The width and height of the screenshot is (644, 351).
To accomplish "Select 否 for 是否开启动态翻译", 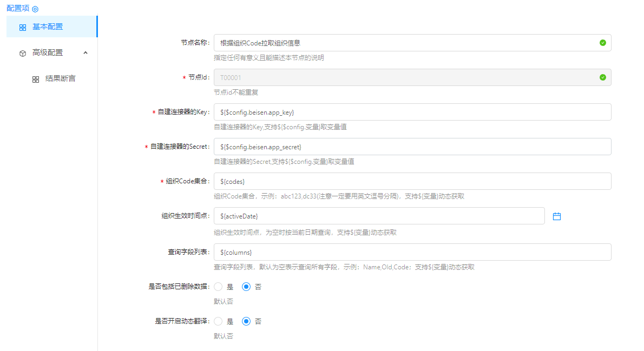I will point(246,321).
